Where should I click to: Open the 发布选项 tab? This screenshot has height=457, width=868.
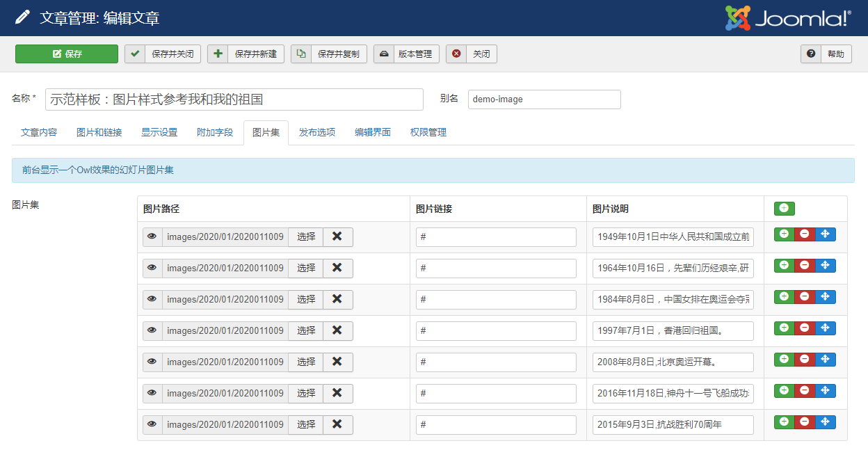317,132
